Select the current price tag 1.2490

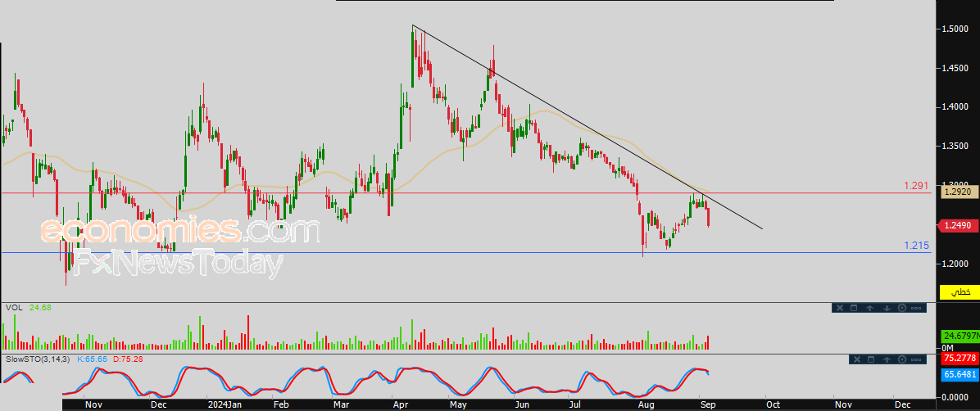click(x=958, y=225)
